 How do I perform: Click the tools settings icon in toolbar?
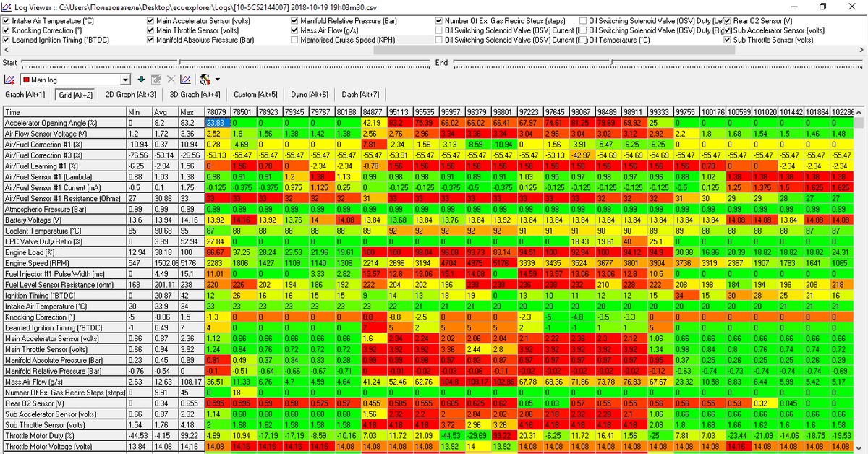205,80
